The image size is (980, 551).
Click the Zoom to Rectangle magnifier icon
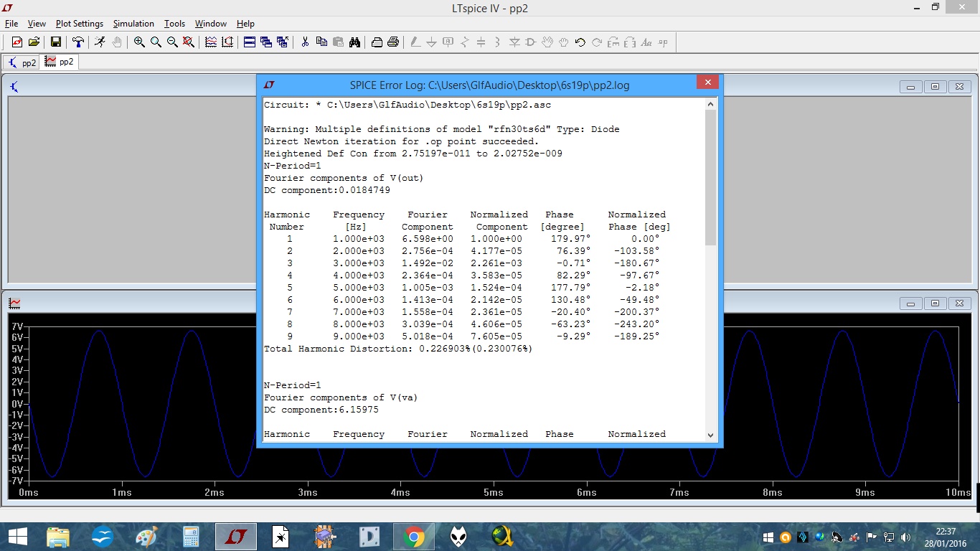coord(156,42)
